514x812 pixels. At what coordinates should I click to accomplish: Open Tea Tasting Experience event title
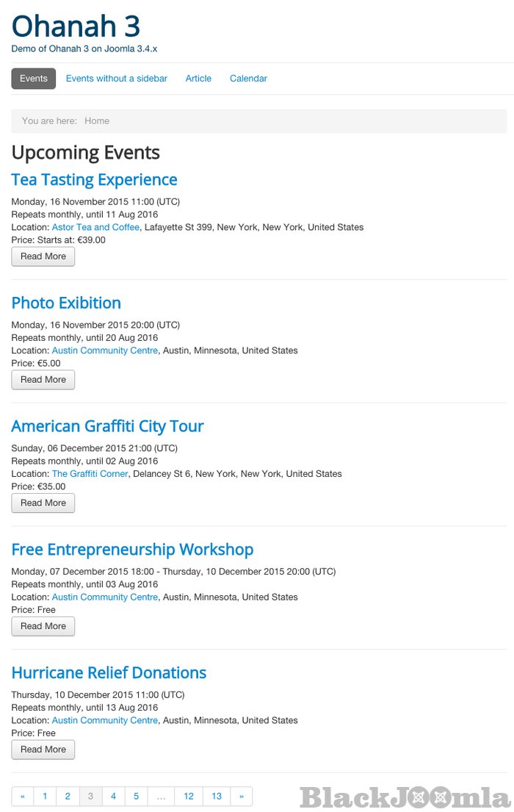(x=94, y=180)
